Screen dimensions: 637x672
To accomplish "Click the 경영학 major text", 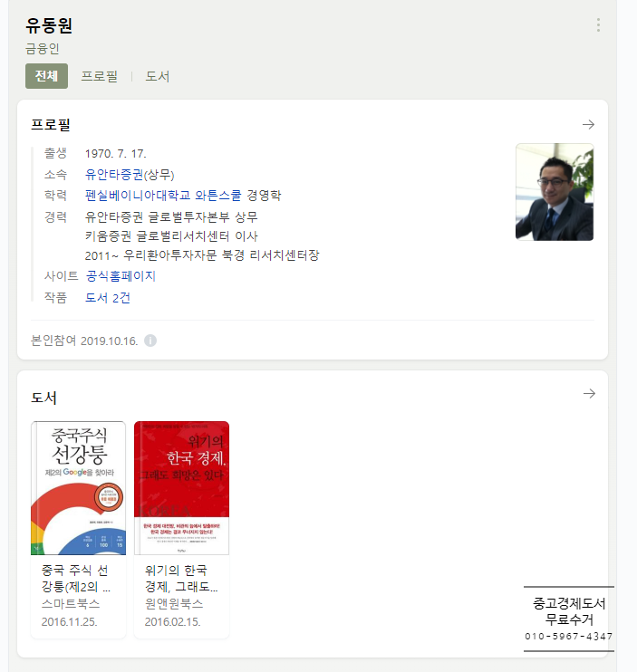I will [x=264, y=196].
